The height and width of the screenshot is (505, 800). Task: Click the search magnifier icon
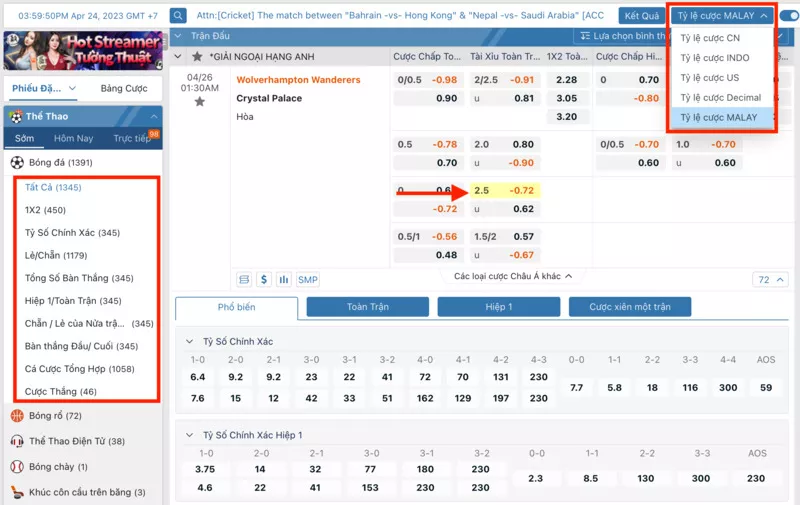(x=178, y=15)
